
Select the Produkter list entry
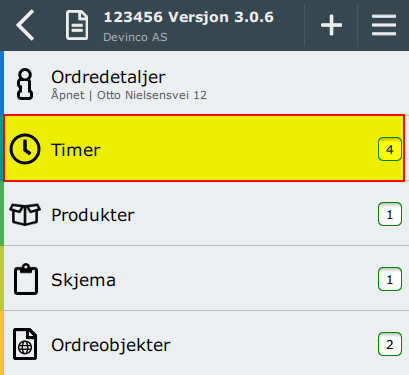click(x=204, y=214)
